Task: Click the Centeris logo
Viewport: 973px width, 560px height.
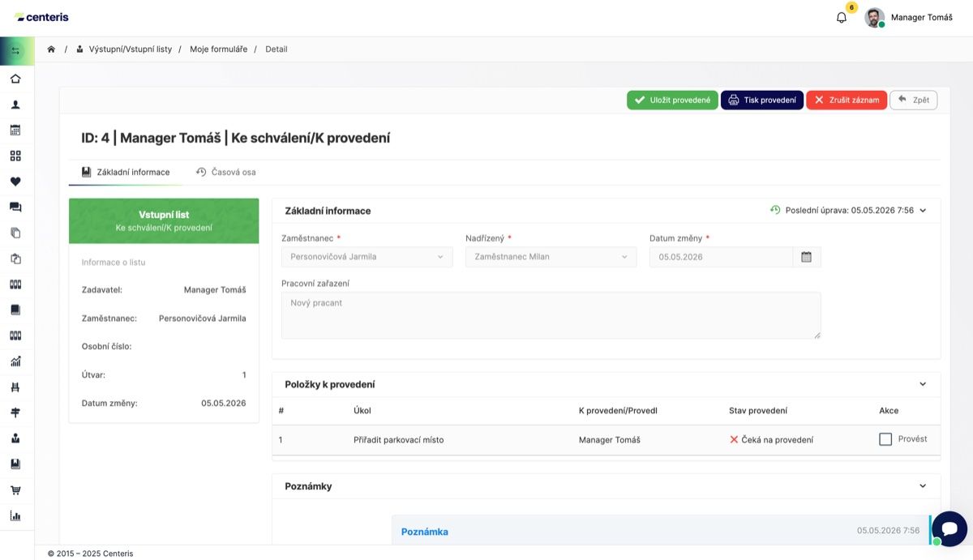Action: point(42,17)
